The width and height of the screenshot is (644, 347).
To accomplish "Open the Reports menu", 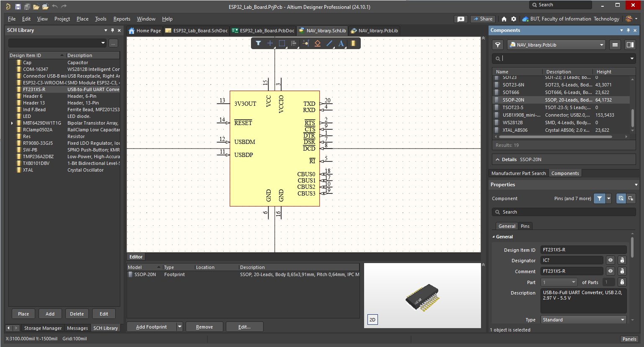I will click(122, 19).
